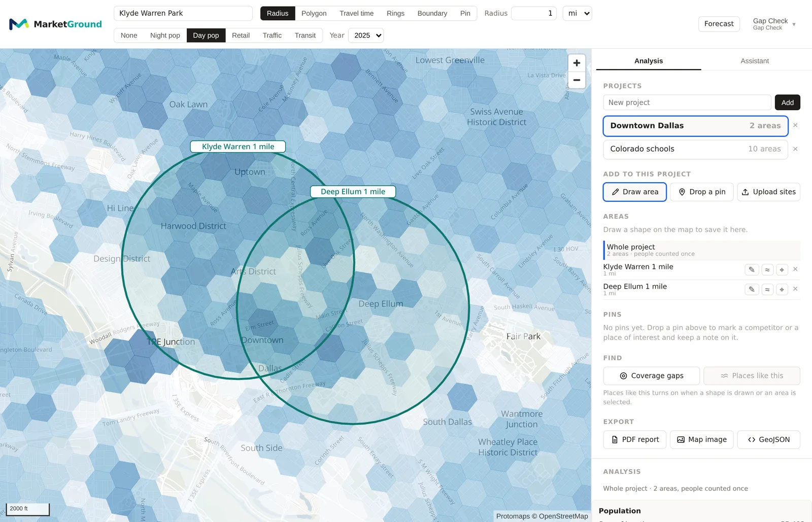Click the Draw area button
The height and width of the screenshot is (522, 812).
pos(635,192)
